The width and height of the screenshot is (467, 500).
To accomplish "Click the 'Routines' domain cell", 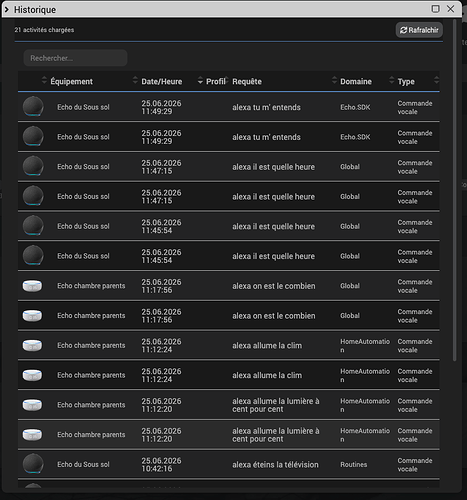I will pyautogui.click(x=354, y=464).
